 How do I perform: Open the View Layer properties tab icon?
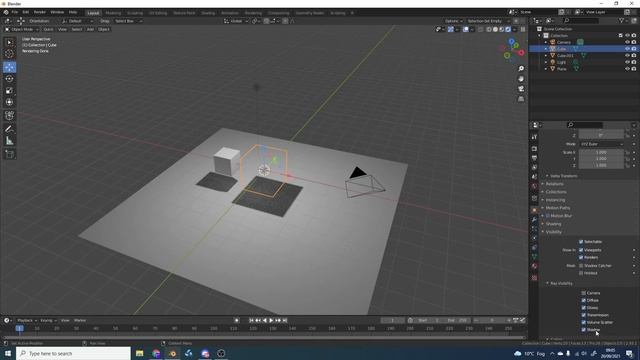pyautogui.click(x=534, y=167)
